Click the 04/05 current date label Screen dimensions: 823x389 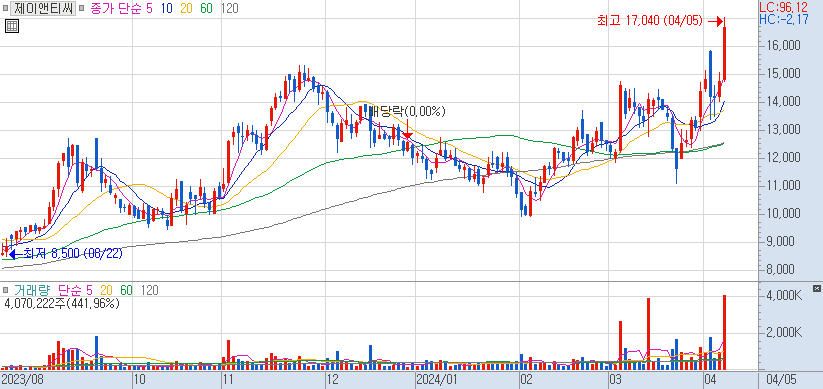coord(782,380)
